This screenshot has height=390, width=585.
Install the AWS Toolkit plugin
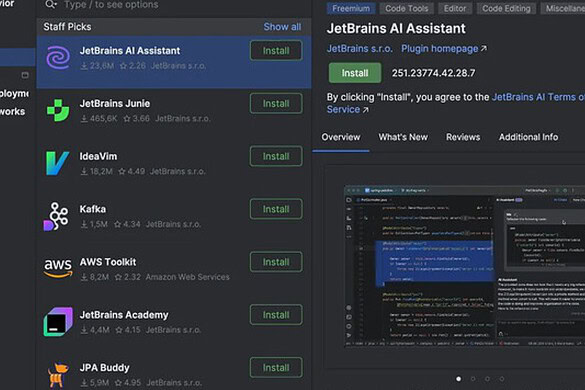tap(276, 262)
